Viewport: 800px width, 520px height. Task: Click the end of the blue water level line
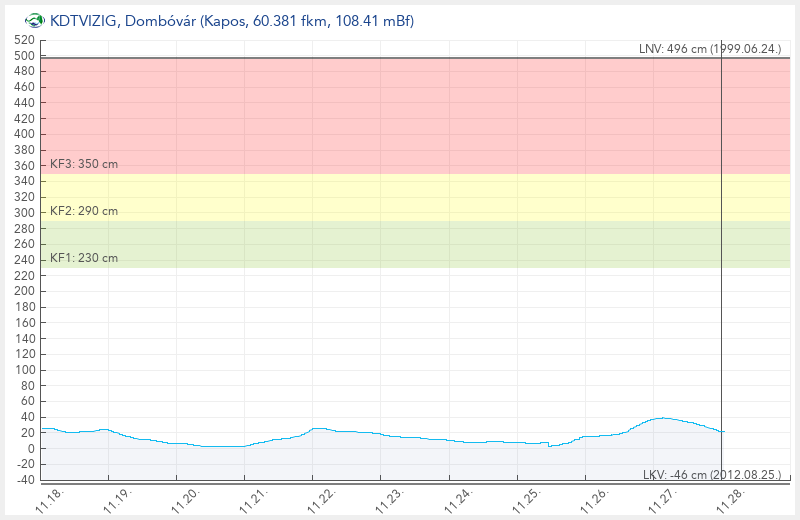(x=722, y=431)
